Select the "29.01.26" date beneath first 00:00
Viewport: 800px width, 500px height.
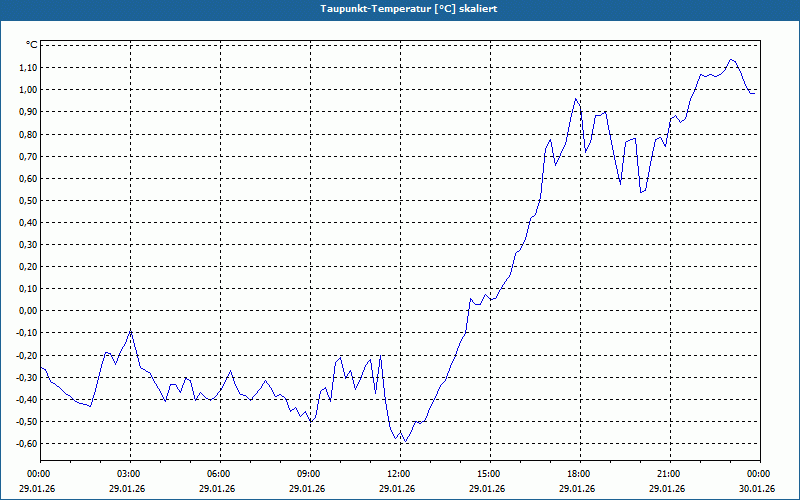[x=37, y=488]
